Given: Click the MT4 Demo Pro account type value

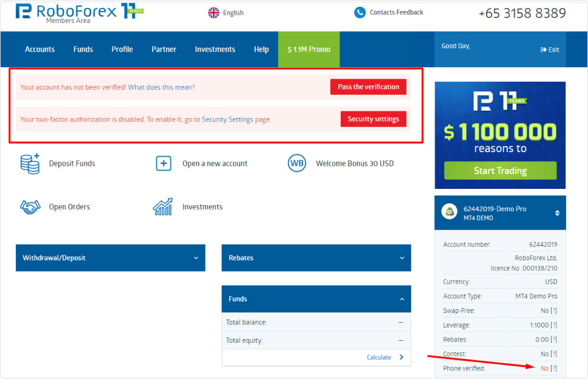Looking at the screenshot, I should (536, 296).
